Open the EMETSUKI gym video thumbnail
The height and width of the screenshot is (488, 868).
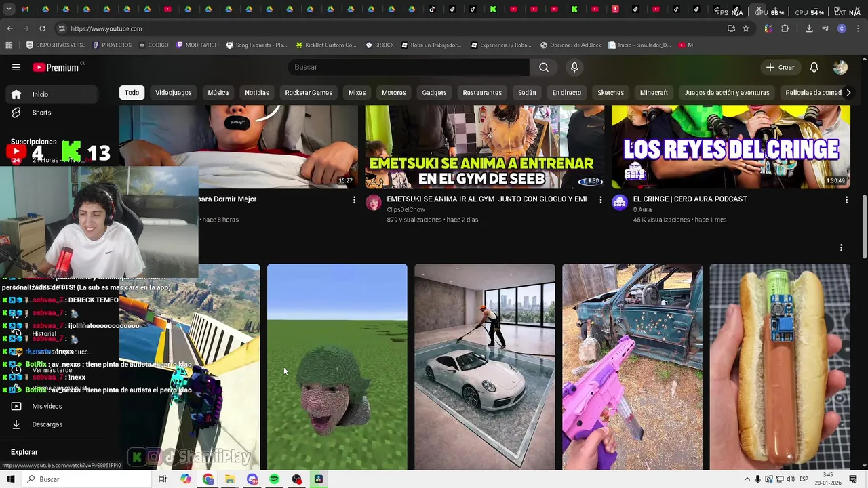click(485, 147)
